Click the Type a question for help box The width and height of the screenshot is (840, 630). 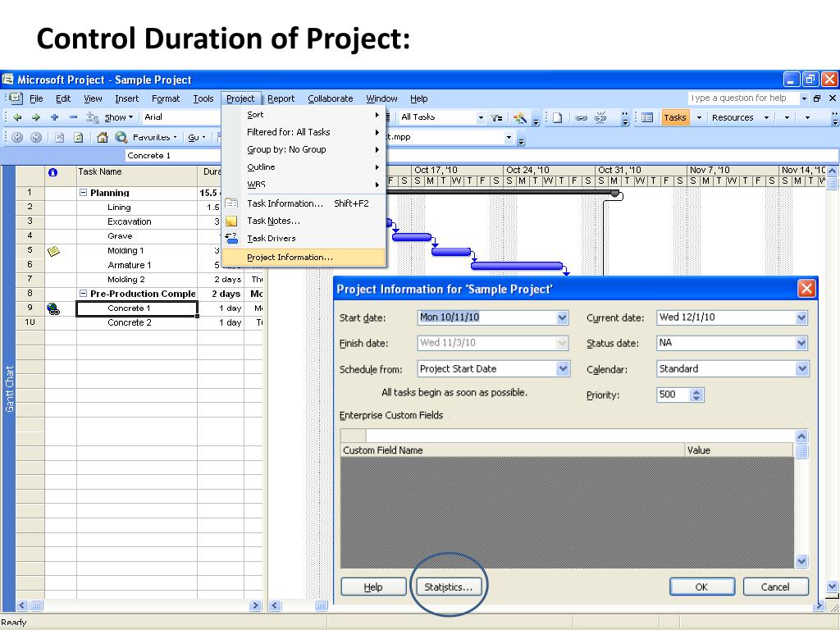[743, 98]
